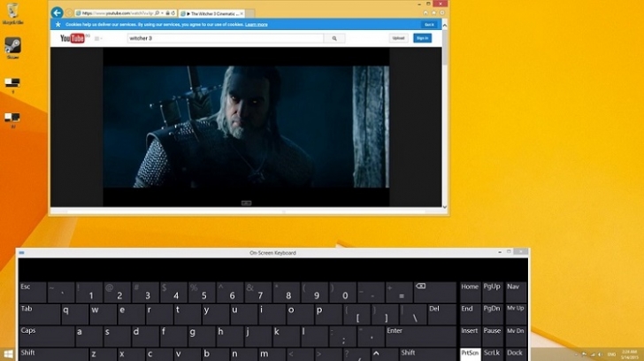Open IE Home button

coord(425,12)
